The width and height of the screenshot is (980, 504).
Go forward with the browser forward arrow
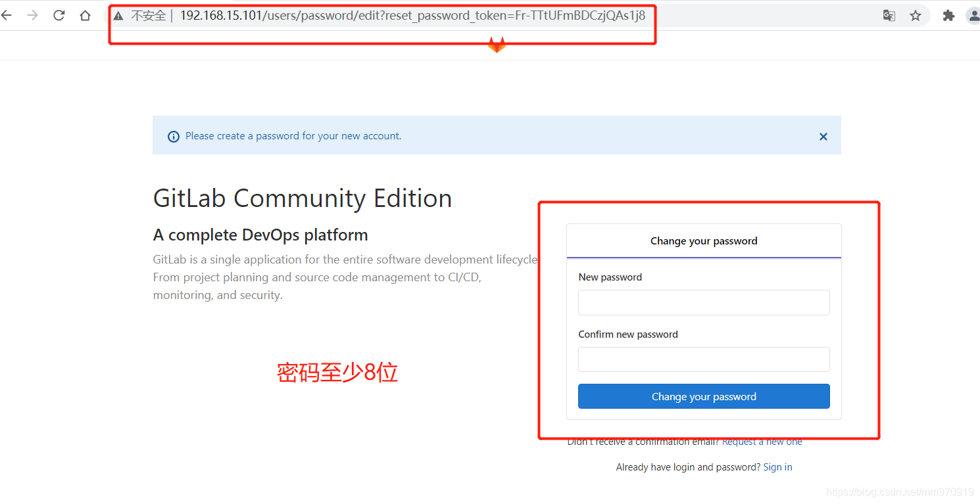[32, 15]
